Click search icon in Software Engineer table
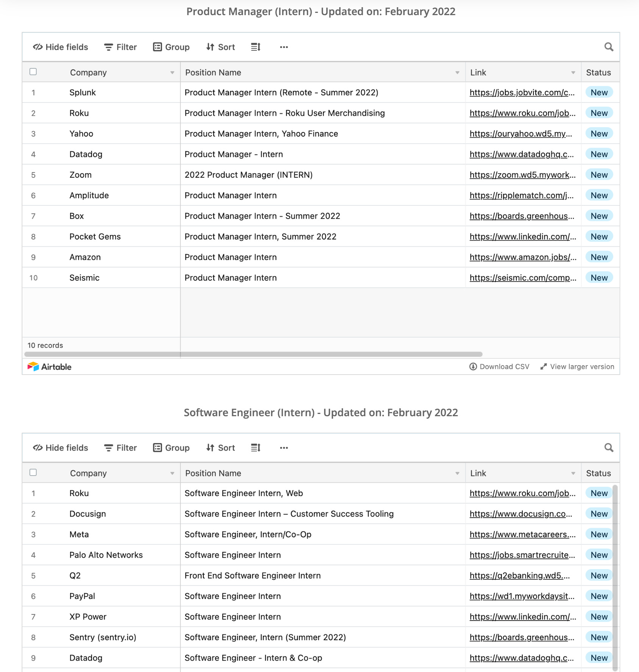This screenshot has width=639, height=672. tap(609, 448)
